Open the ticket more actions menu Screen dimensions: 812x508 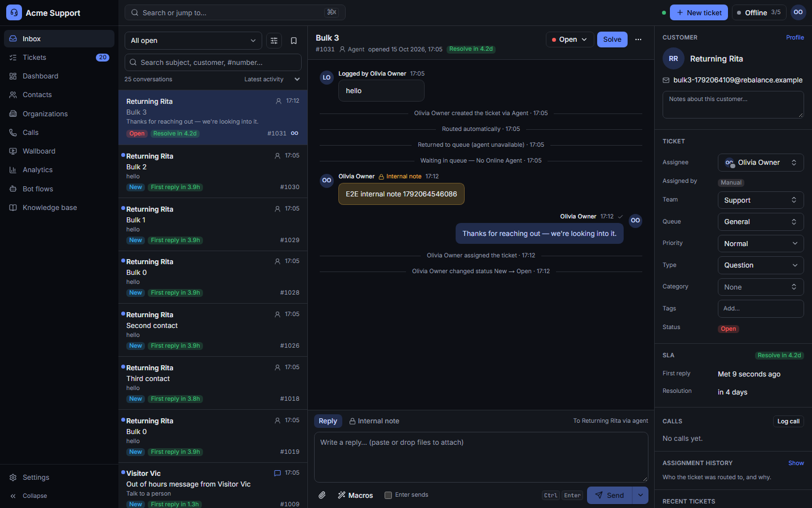[638, 40]
